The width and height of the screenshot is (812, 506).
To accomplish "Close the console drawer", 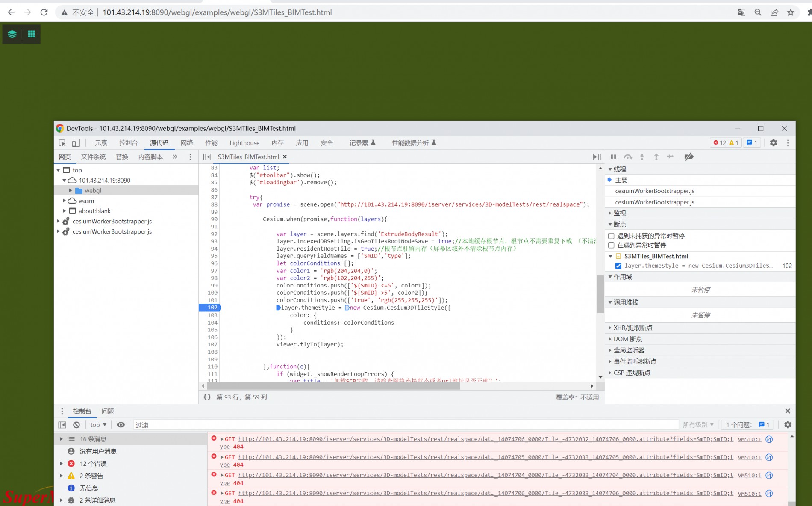I will (x=788, y=411).
